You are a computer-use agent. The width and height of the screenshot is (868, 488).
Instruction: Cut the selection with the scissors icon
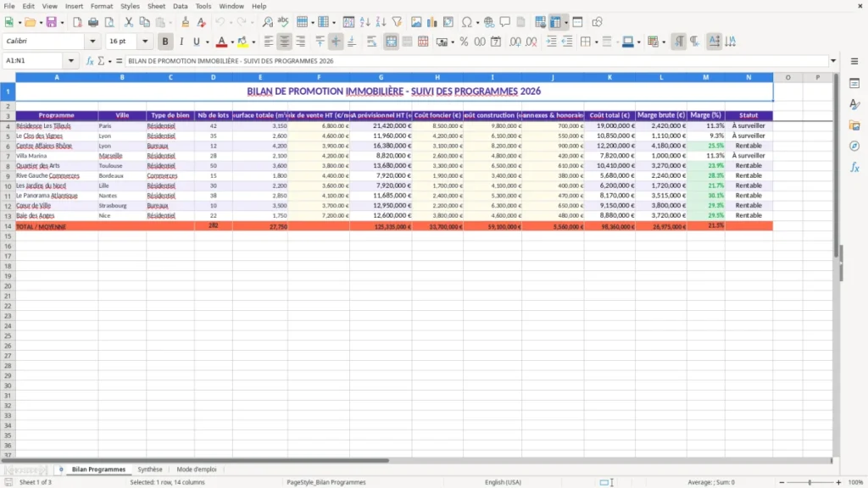tap(129, 22)
